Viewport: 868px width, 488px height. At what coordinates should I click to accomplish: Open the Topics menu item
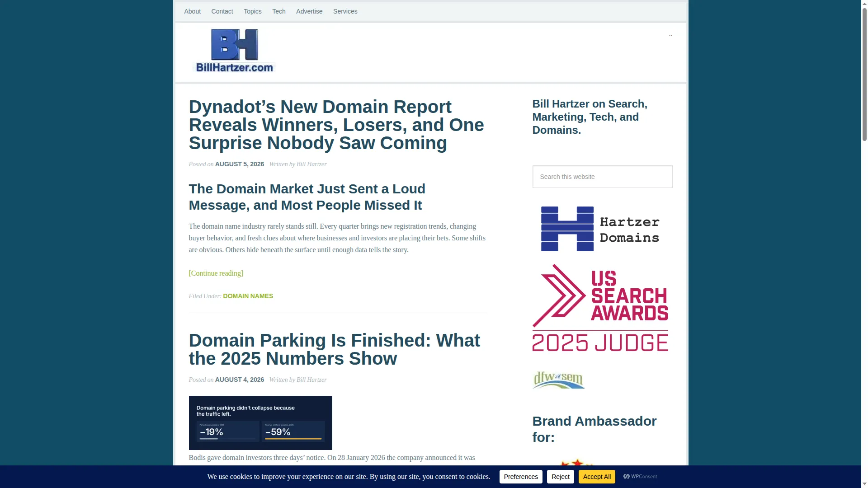(252, 11)
